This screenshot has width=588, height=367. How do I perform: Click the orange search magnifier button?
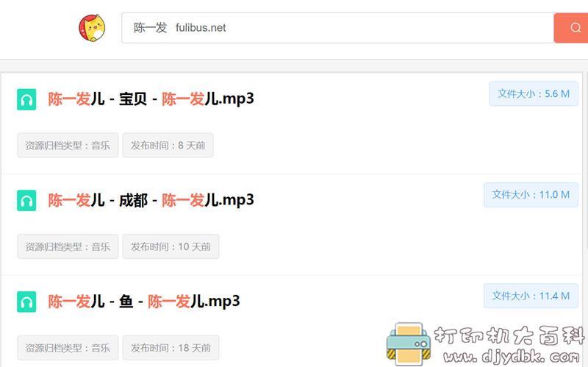tap(571, 28)
